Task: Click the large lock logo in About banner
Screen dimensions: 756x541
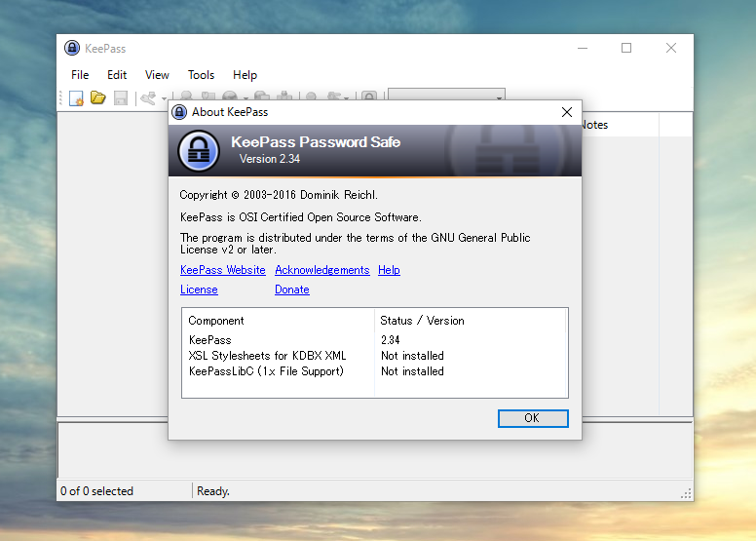Action: coord(199,151)
